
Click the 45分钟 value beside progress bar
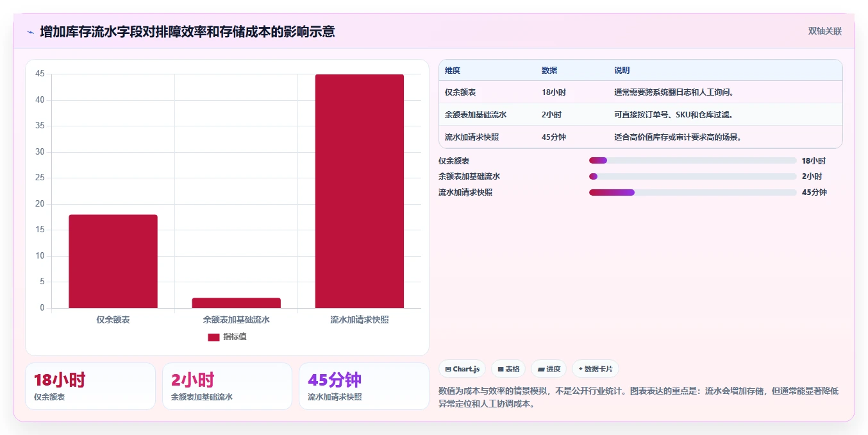click(x=814, y=192)
